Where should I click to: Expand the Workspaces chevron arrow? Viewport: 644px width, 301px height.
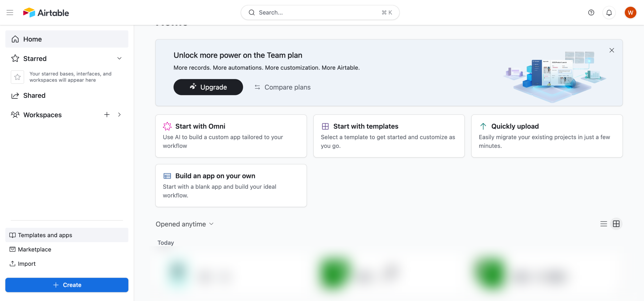(x=119, y=115)
